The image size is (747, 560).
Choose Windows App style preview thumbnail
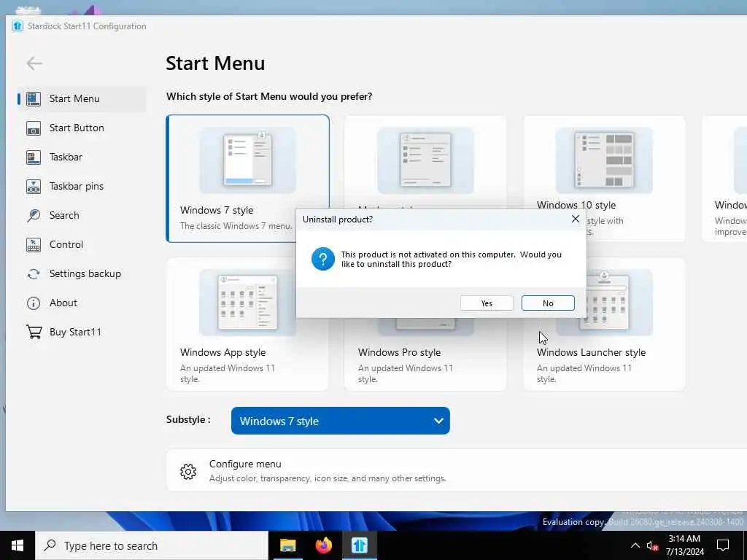point(248,303)
